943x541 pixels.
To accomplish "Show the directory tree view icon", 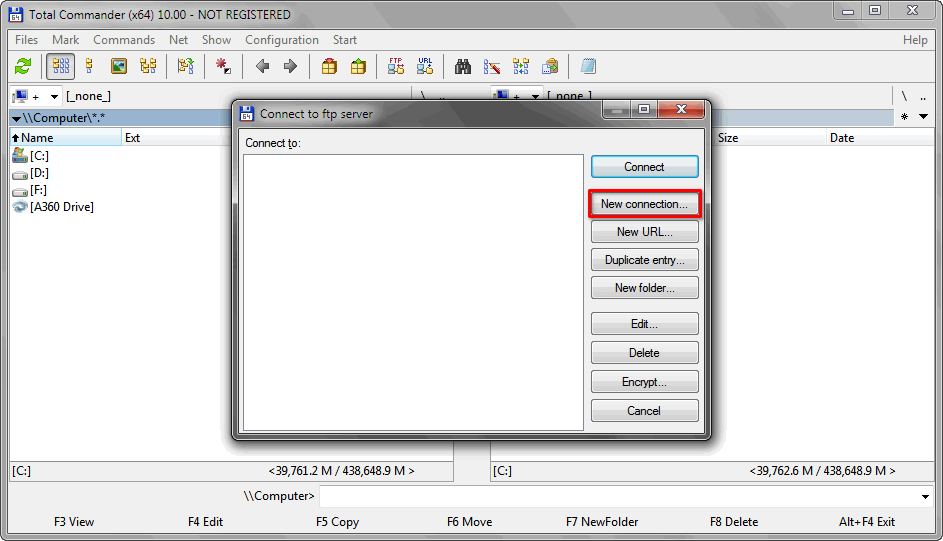I will (148, 66).
